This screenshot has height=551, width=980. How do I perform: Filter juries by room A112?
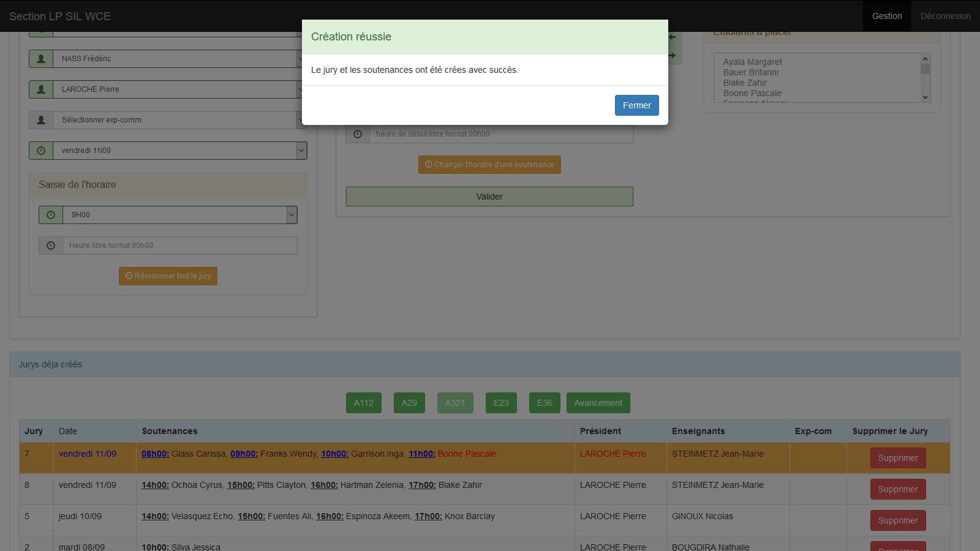pyautogui.click(x=363, y=403)
